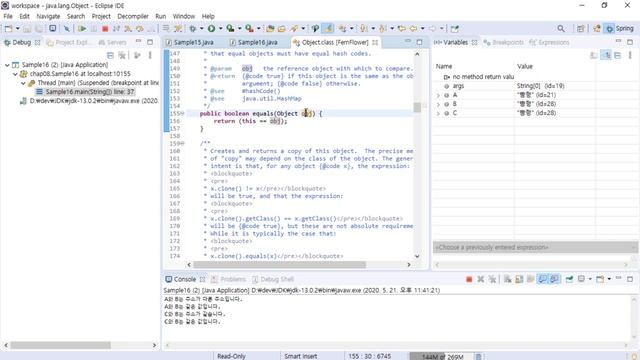The image size is (640, 360).
Task: Click the editor vertical scrollbar thumb
Action: tap(417, 107)
